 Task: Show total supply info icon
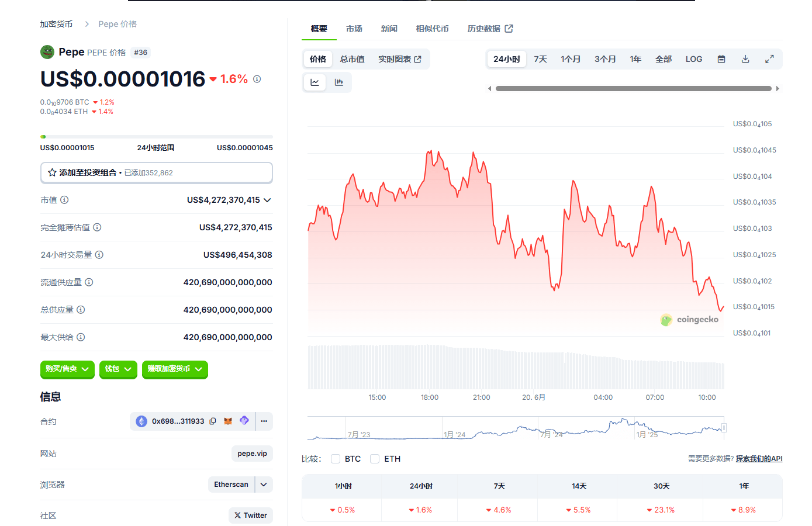click(x=81, y=310)
